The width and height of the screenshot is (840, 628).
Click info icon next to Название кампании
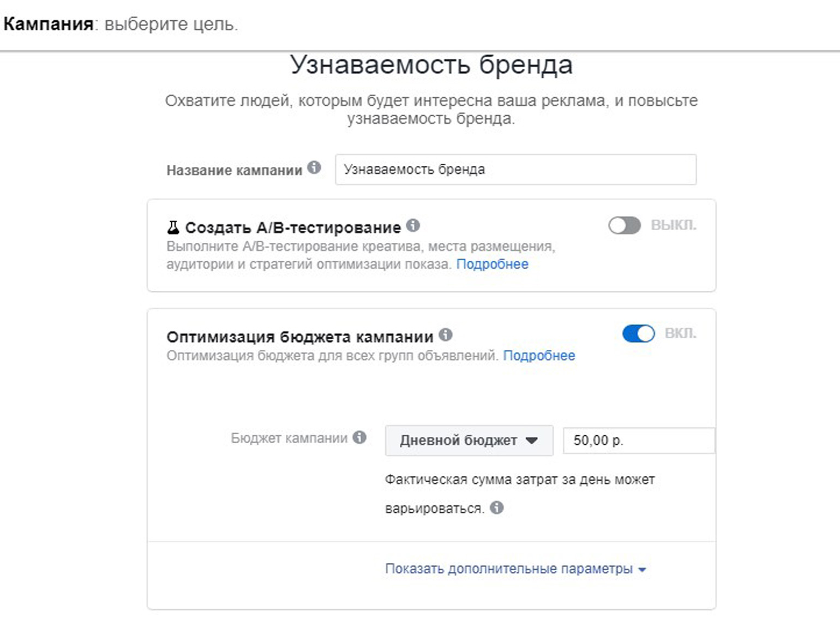pos(314,168)
